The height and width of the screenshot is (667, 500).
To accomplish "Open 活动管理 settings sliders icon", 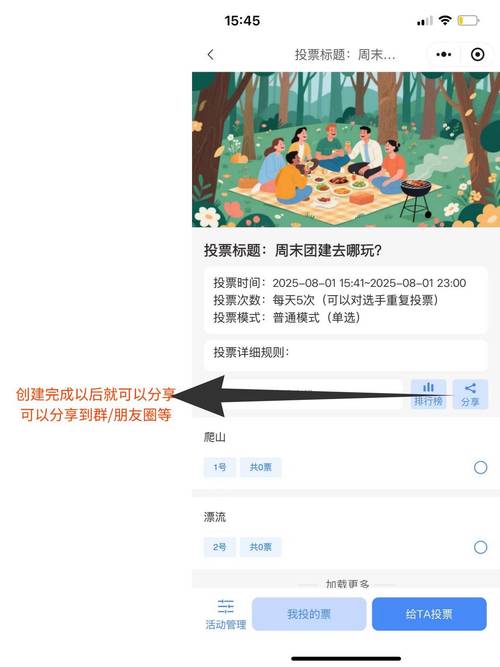I will point(226,614).
